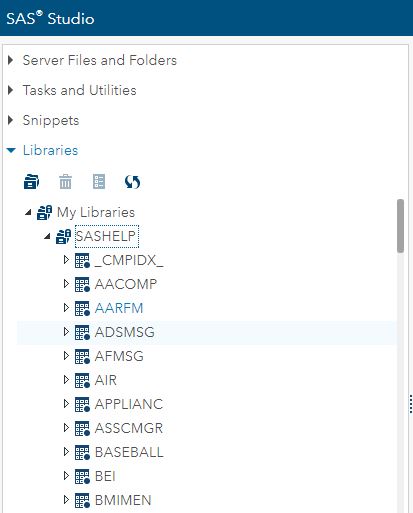413x513 pixels.
Task: Select the AARFM table
Action: click(x=119, y=308)
